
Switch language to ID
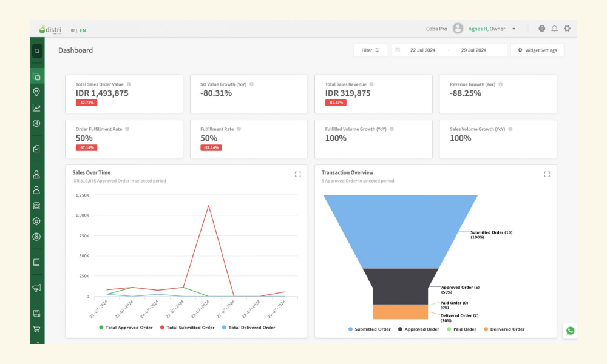pos(72,30)
